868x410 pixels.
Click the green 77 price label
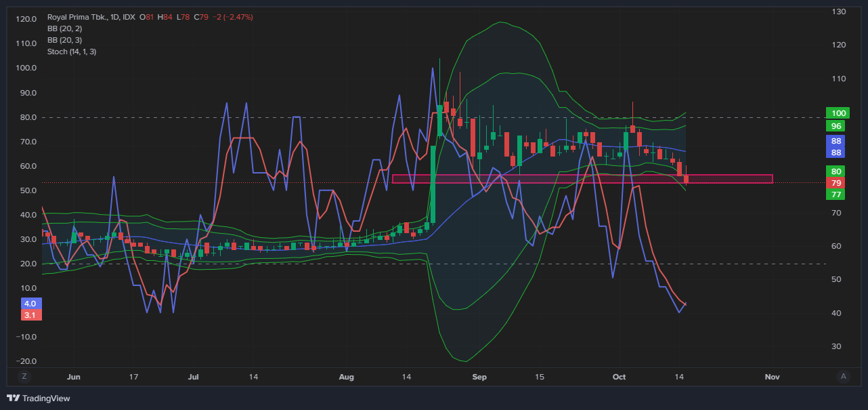tap(836, 194)
